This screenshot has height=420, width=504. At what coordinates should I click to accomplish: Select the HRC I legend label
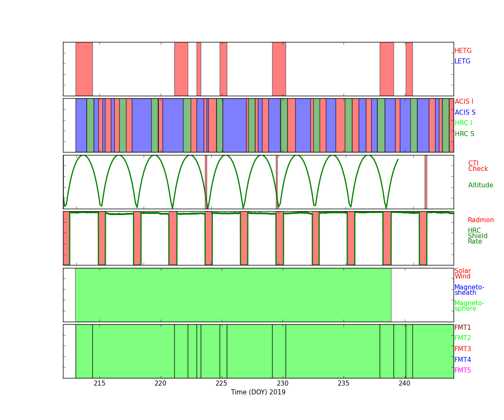pyautogui.click(x=463, y=123)
